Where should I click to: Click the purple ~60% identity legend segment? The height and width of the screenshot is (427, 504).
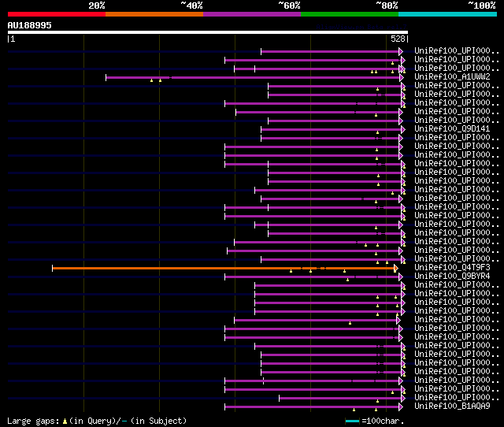[x=252, y=14]
